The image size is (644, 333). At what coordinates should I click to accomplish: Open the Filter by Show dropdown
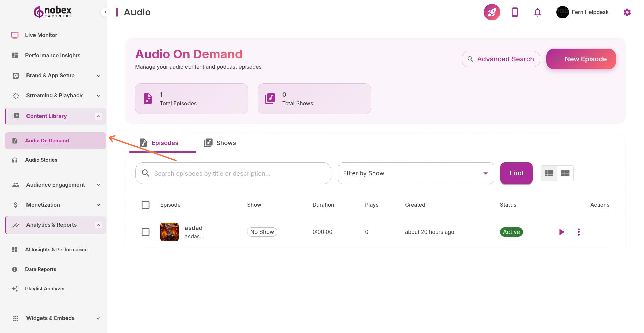click(416, 173)
